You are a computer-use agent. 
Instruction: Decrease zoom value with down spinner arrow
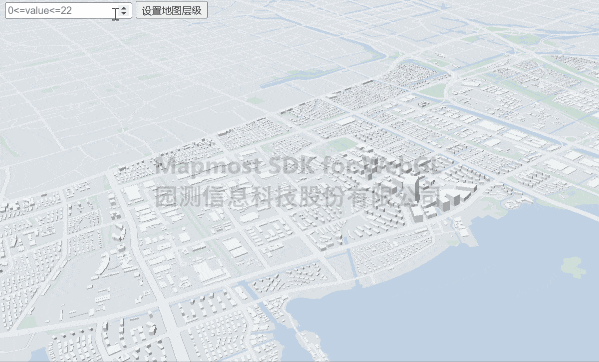[124, 13]
